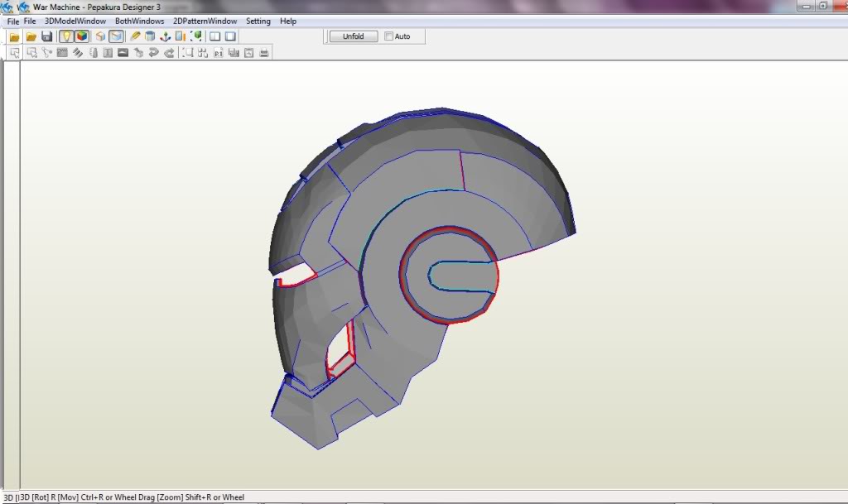Viewport: 848px width, 504px height.
Task: Restore down the window using the title bar button
Action: [823, 6]
